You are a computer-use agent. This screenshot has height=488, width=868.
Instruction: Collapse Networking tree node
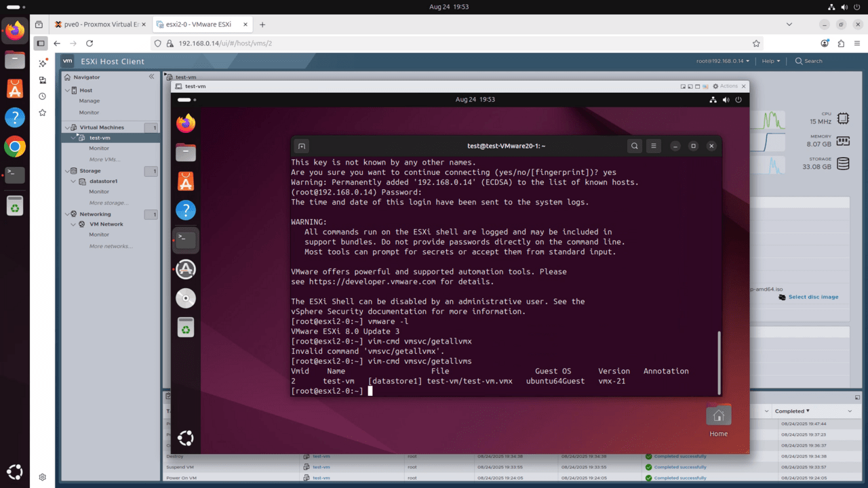pos(67,214)
